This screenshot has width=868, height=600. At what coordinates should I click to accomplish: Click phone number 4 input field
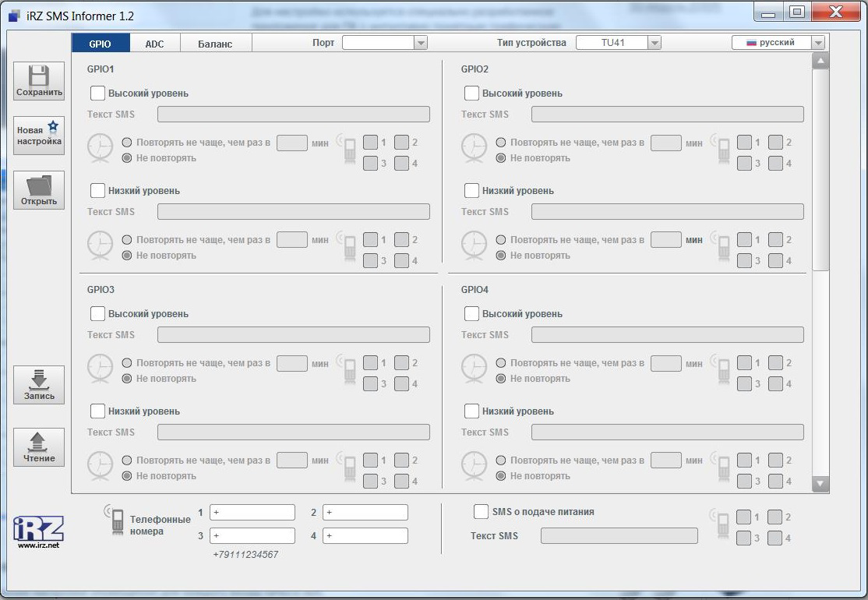(x=365, y=536)
